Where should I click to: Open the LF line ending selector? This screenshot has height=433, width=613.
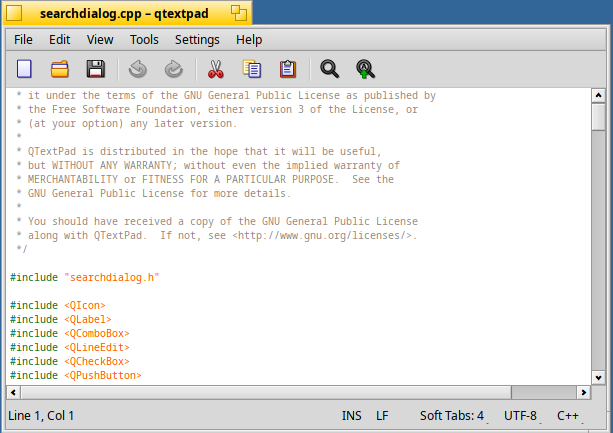[x=382, y=415]
